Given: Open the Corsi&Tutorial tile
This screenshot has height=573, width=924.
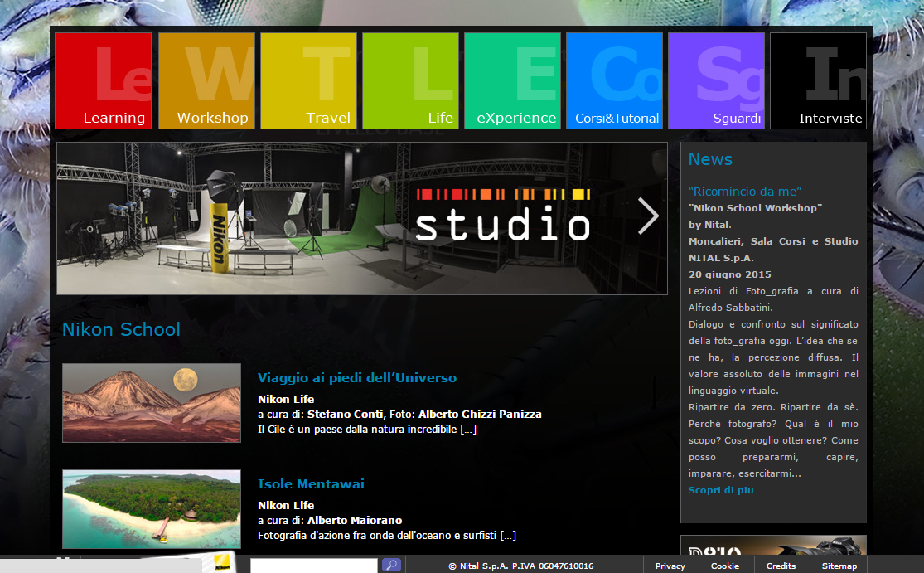Looking at the screenshot, I should point(615,80).
